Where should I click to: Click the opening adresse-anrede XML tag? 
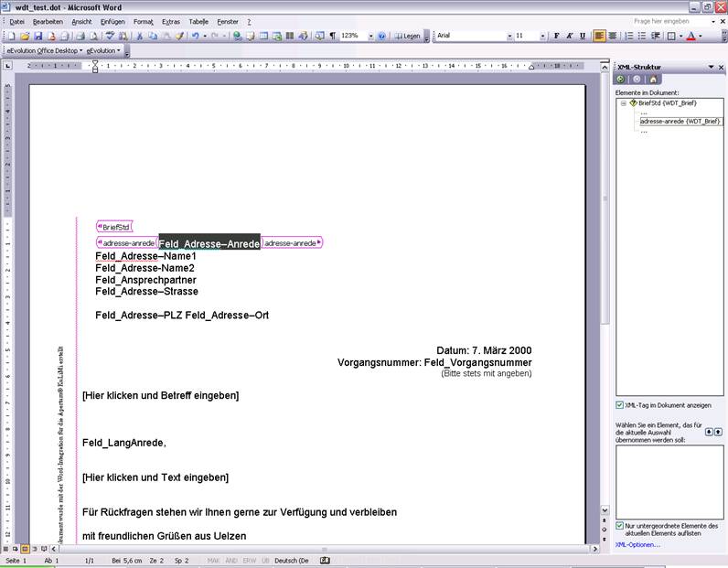[125, 243]
